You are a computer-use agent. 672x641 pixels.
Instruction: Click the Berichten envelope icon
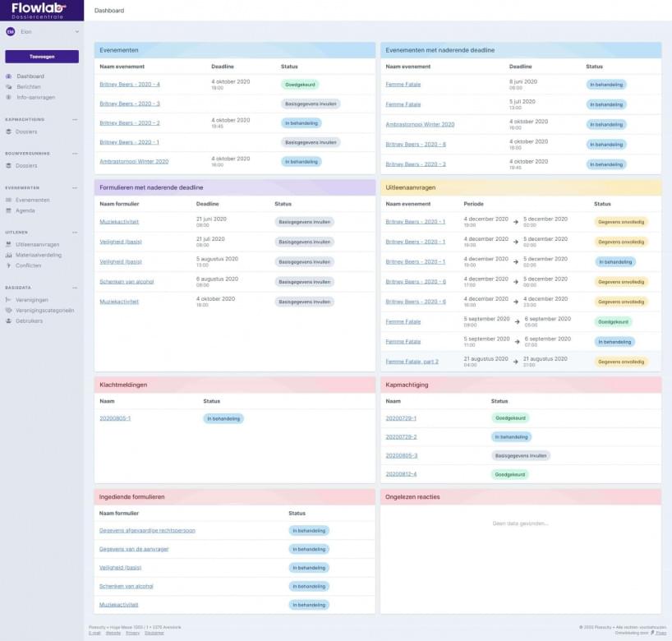click(x=9, y=85)
